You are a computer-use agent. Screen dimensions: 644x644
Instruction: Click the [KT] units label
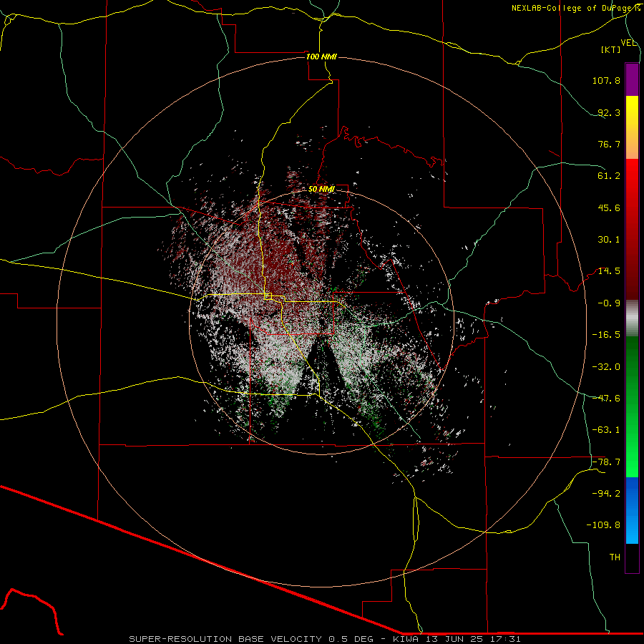coord(611,49)
